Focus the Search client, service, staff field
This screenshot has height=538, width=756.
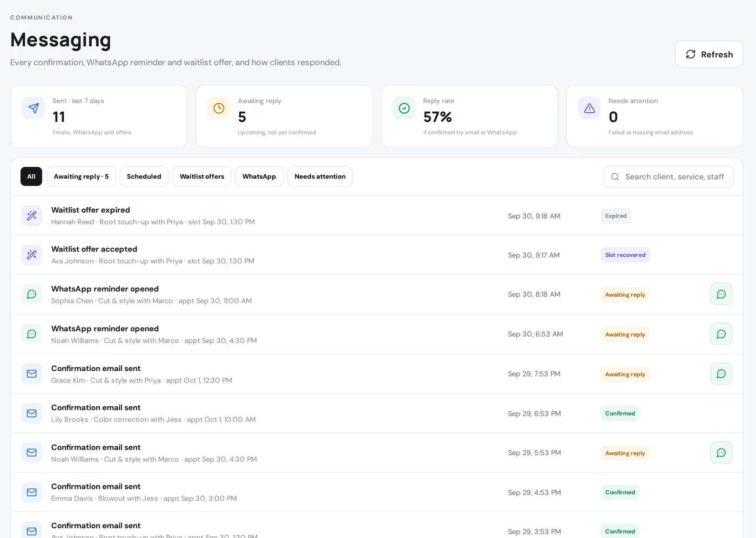[x=669, y=176]
